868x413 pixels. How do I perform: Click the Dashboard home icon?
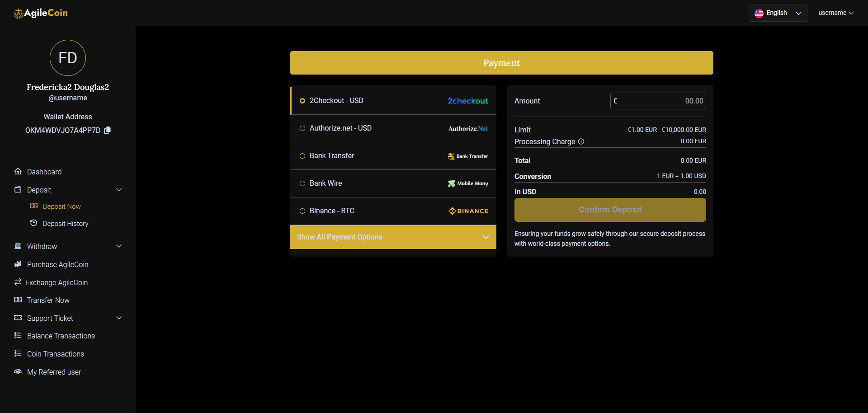pyautogui.click(x=18, y=171)
